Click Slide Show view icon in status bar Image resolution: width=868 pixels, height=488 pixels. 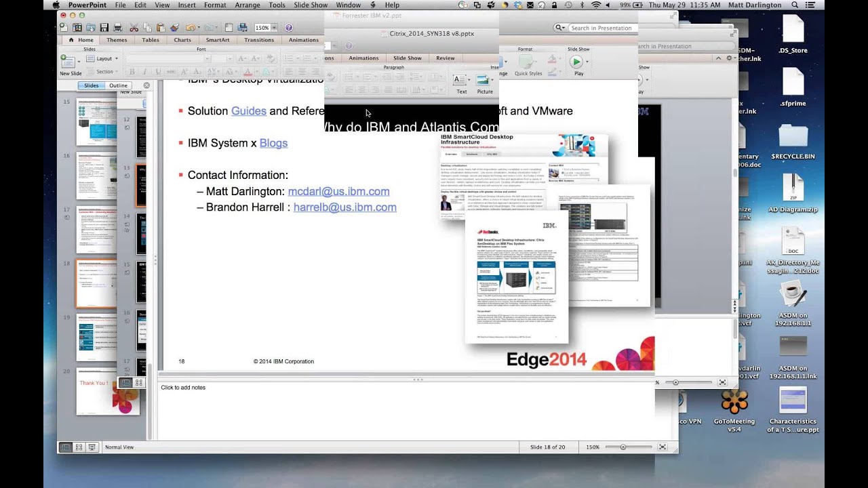pyautogui.click(x=92, y=447)
